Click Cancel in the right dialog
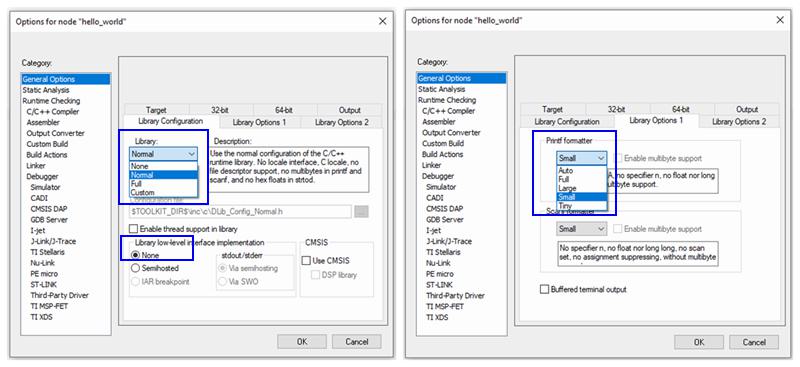This screenshot has width=800, height=367. point(754,342)
